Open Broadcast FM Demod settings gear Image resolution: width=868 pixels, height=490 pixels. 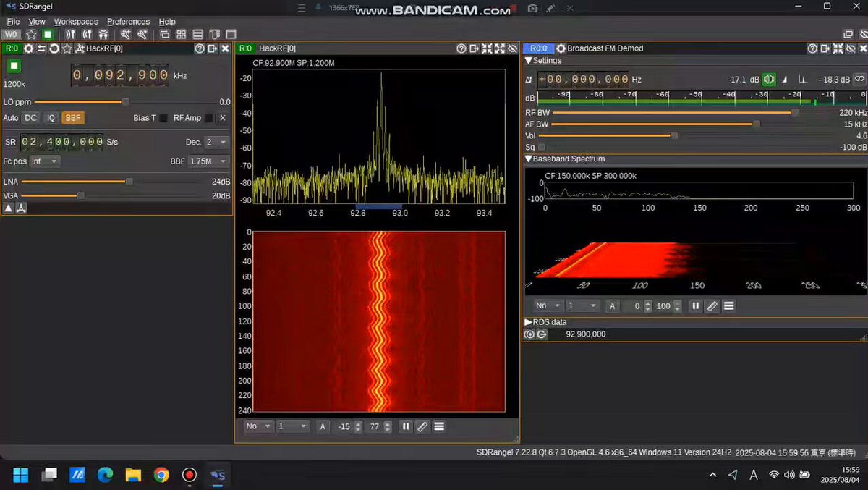(x=559, y=48)
